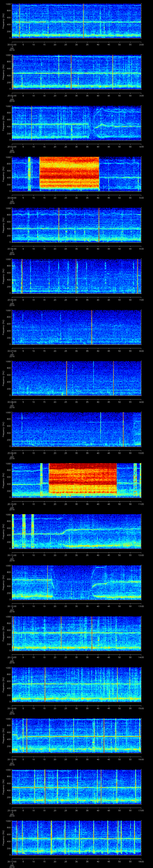153x868 pixels.
Task: Click the 20:11:00 start time label
Action: tap(12, 555)
